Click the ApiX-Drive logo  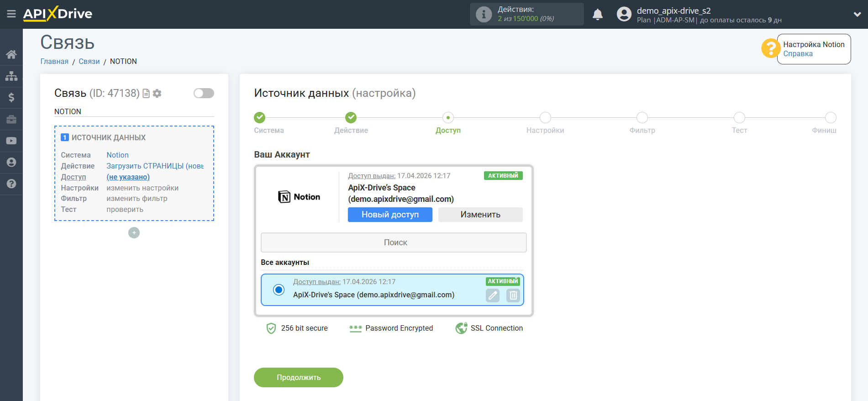58,14
